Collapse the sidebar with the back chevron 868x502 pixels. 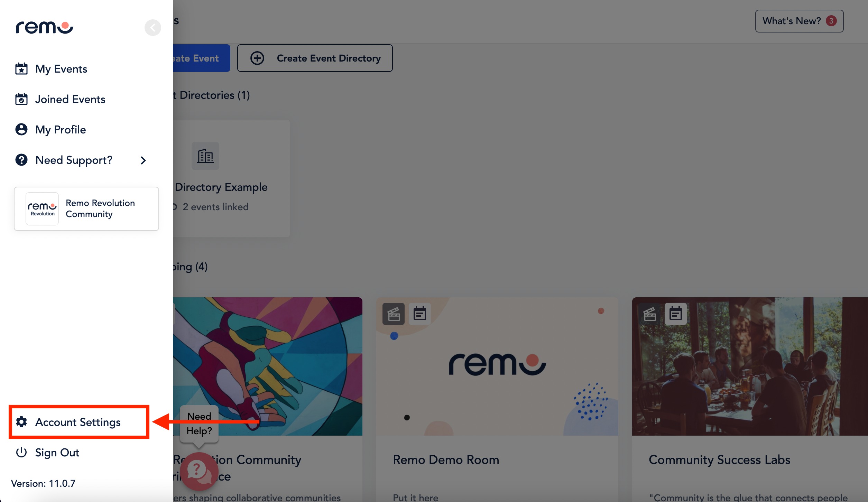pos(153,28)
